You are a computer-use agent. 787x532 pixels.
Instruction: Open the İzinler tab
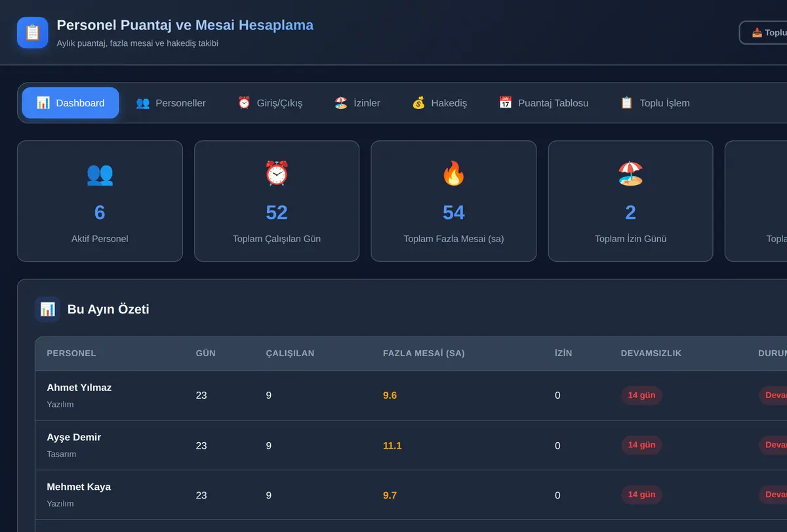point(357,103)
